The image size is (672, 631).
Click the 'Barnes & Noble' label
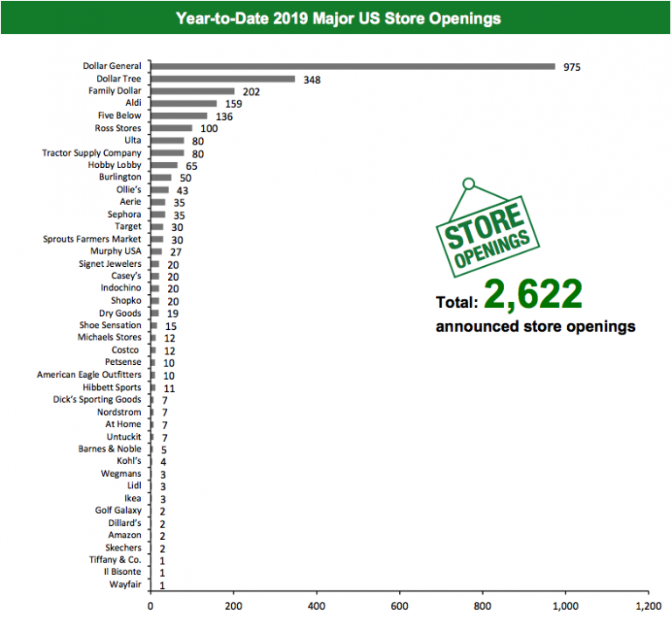click(109, 449)
